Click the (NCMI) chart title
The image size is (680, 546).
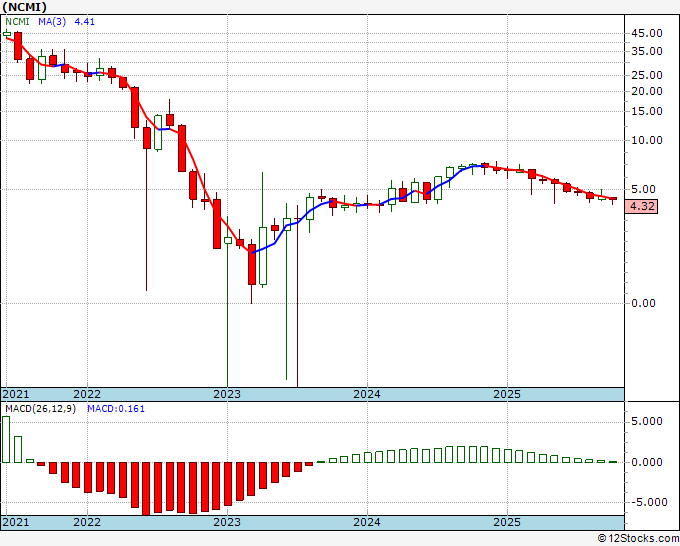(24, 7)
